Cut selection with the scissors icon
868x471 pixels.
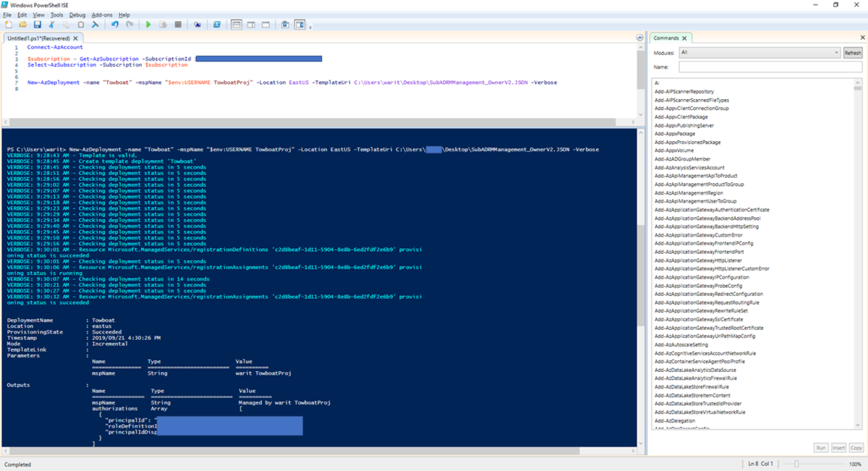[52, 25]
